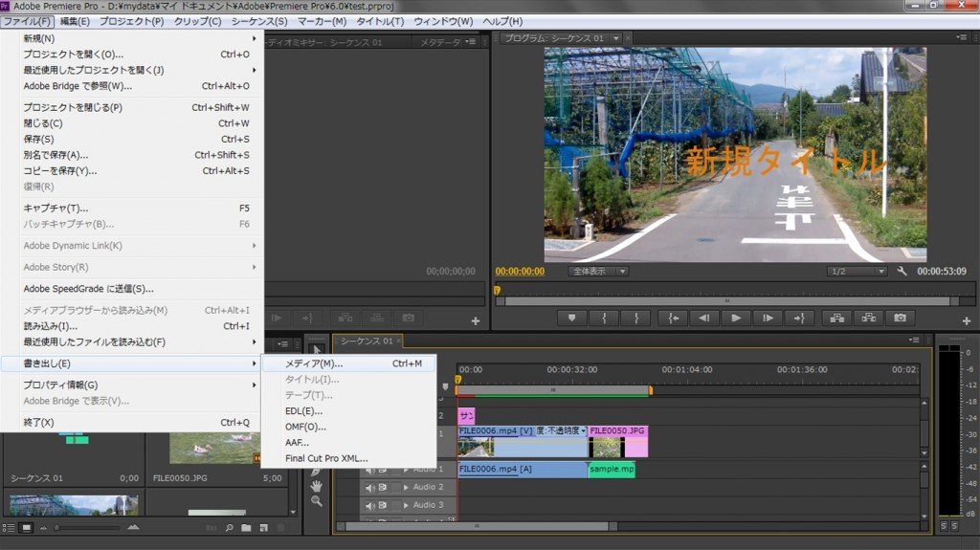The width and height of the screenshot is (980, 550).
Task: Open the program monitor settings wrench
Action: click(902, 272)
